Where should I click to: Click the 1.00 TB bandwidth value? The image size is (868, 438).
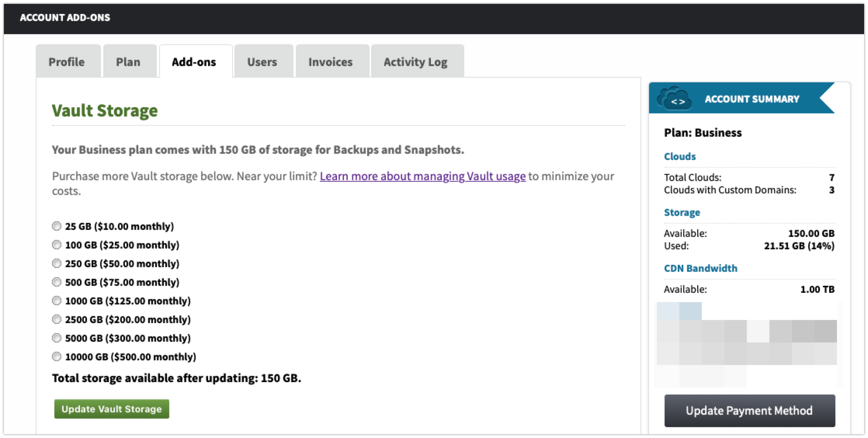coord(817,289)
